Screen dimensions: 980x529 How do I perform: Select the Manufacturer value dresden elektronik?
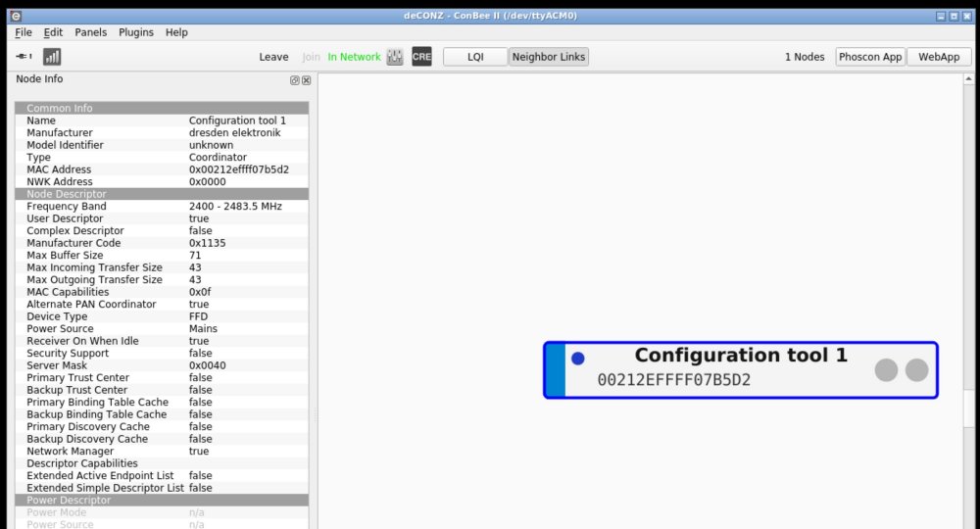point(235,132)
